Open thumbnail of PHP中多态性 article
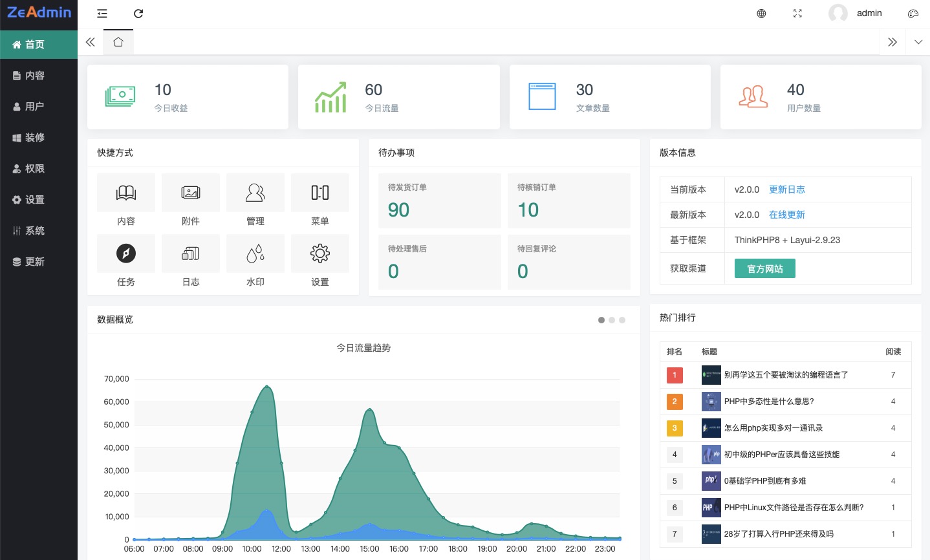 (x=711, y=402)
